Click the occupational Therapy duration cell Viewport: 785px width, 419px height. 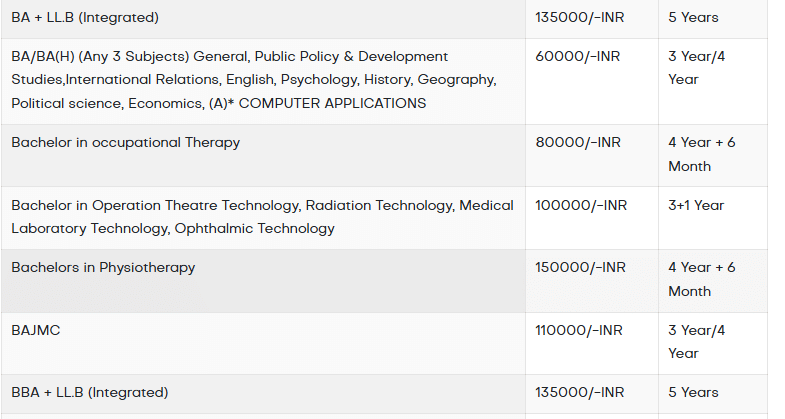coord(701,154)
